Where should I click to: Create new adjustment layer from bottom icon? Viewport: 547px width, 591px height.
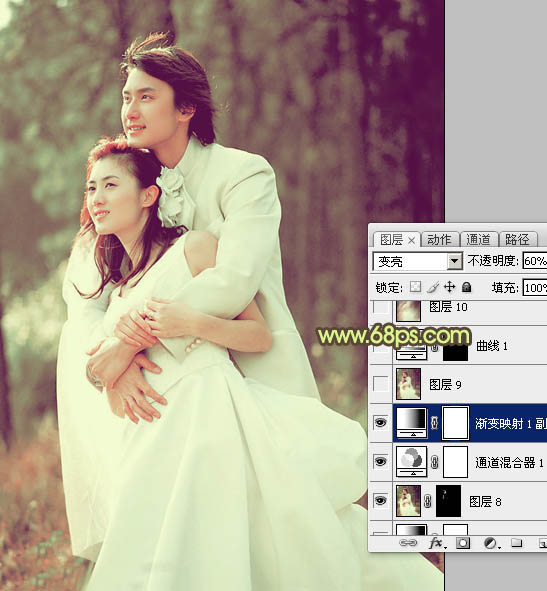tap(490, 543)
